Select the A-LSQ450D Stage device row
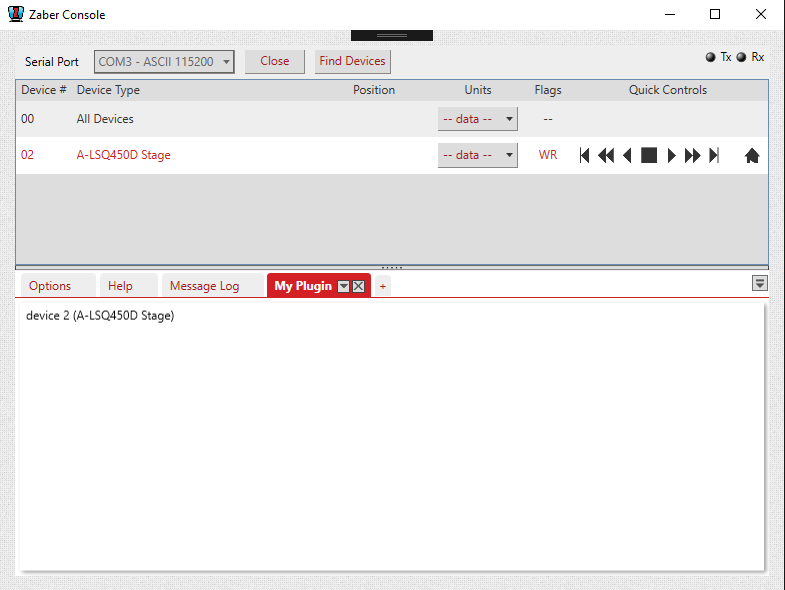785x590 pixels. point(392,155)
